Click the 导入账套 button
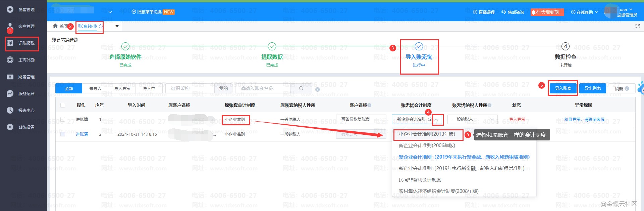The width and height of the screenshot is (644, 211). (x=563, y=88)
